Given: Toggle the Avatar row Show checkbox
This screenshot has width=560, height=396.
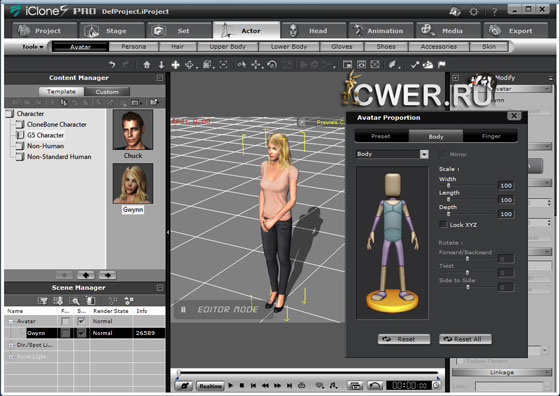Looking at the screenshot, I should pos(81,321).
